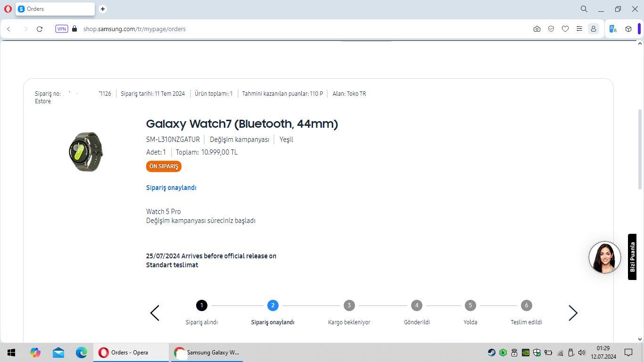Image resolution: width=644 pixels, height=362 pixels.
Task: Open Opera's tab search magnifier
Action: tap(584, 9)
